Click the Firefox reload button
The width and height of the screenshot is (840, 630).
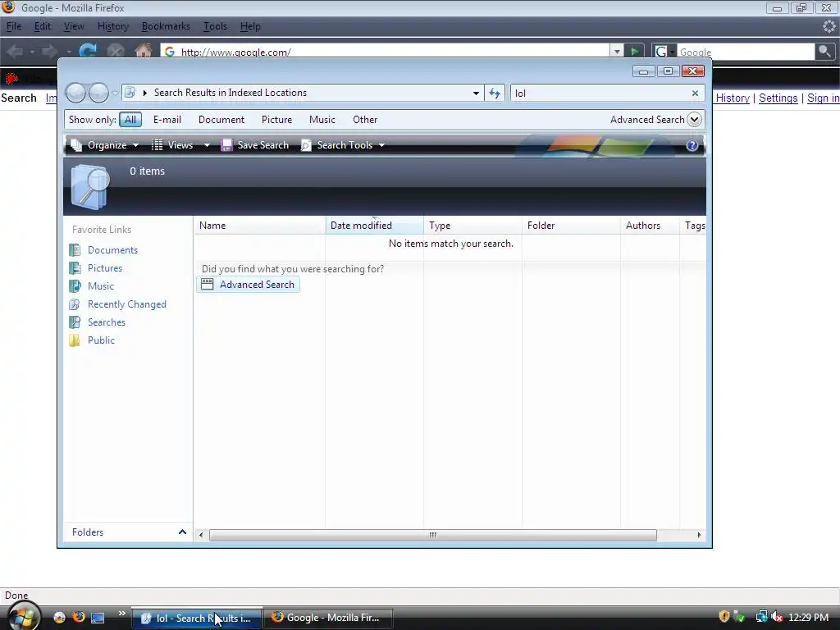click(x=88, y=52)
